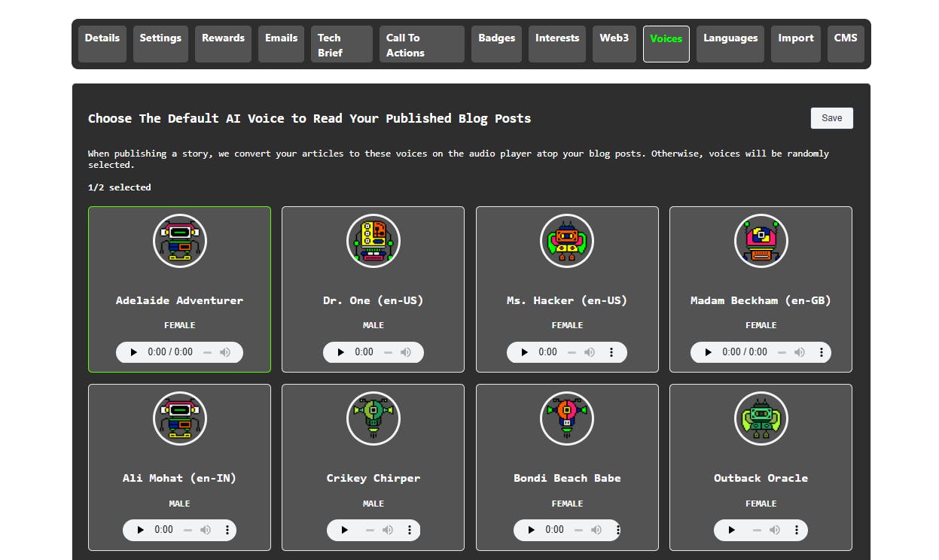Click the Bondi Beach Babe robot avatar
Viewport: 939px width, 560px height.
click(567, 418)
